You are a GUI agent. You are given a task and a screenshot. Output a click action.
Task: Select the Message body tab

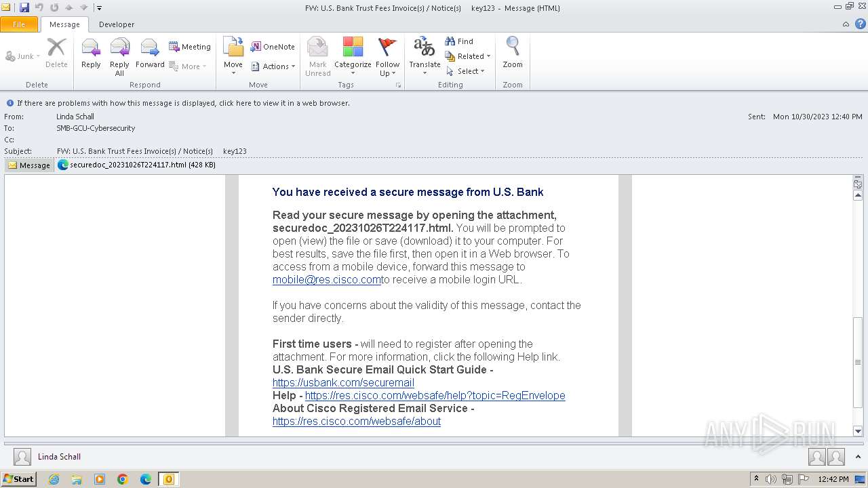click(x=29, y=165)
